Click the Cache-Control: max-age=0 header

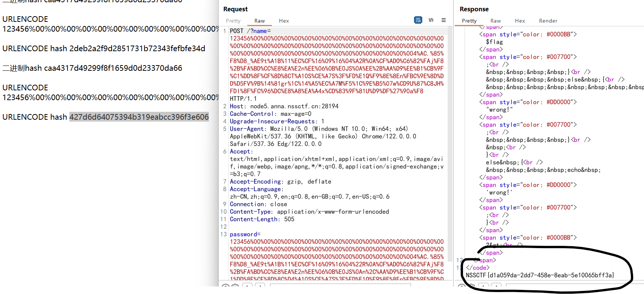(271, 114)
